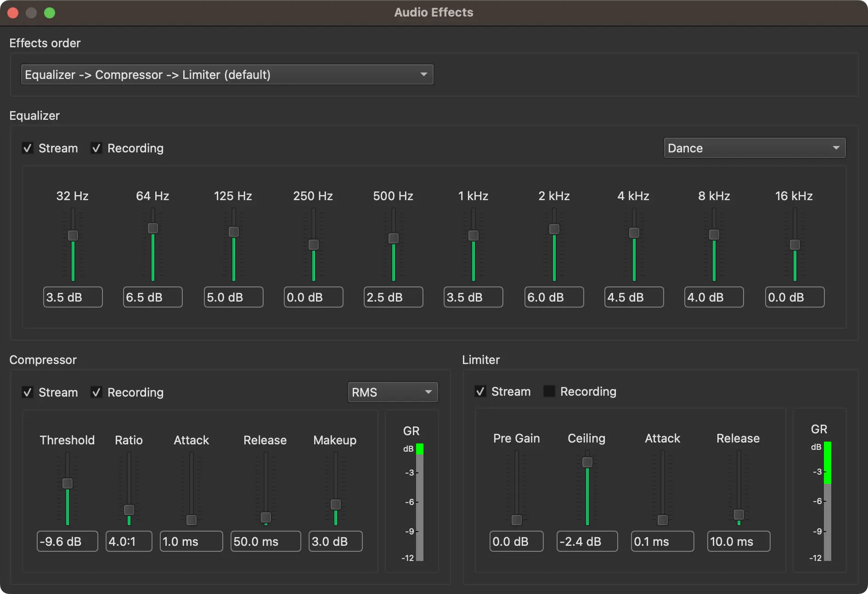Click the green zoom button in title bar
868x594 pixels.
pyautogui.click(x=50, y=12)
